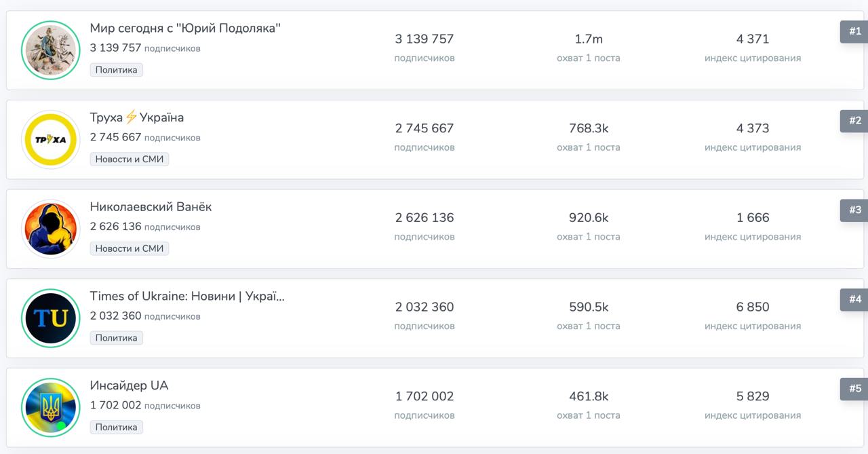Open the Труха Украина yellow logo avatar
This screenshot has height=454, width=868.
point(51,140)
